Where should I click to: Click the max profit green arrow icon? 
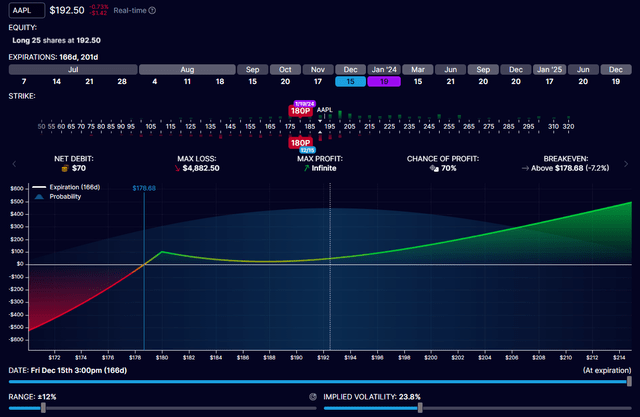pyautogui.click(x=307, y=168)
